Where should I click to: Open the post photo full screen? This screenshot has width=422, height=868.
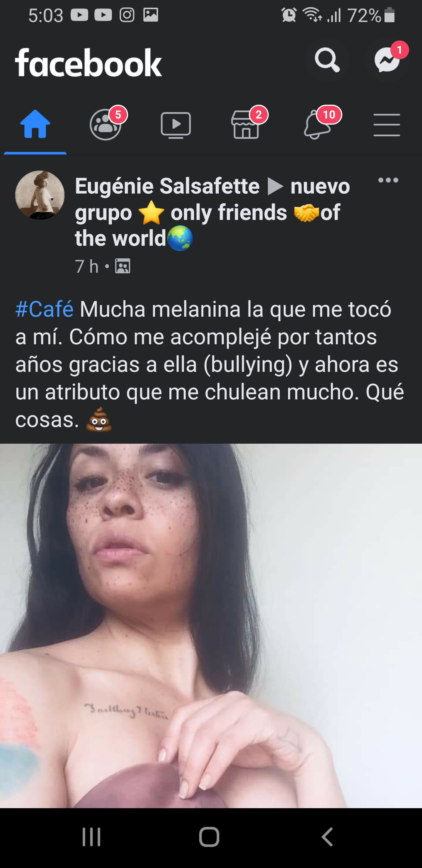click(211, 626)
